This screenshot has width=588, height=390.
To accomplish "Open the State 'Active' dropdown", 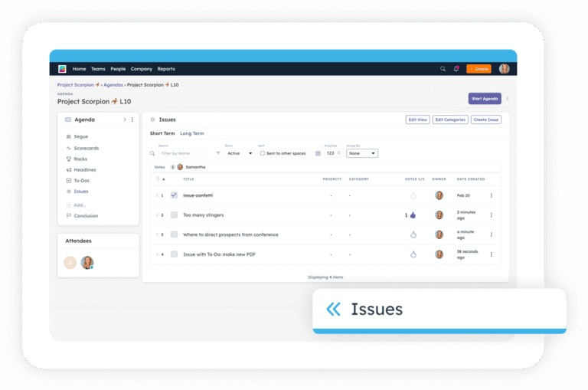I will coord(240,153).
